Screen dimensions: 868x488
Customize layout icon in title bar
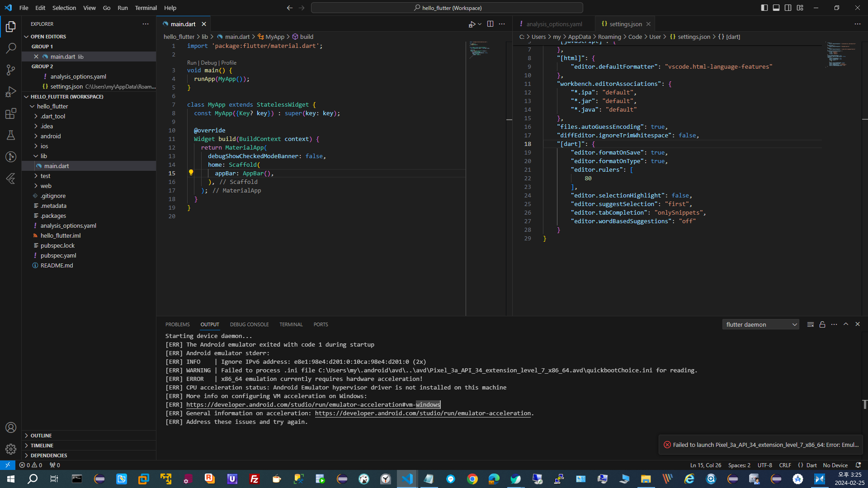tap(800, 8)
